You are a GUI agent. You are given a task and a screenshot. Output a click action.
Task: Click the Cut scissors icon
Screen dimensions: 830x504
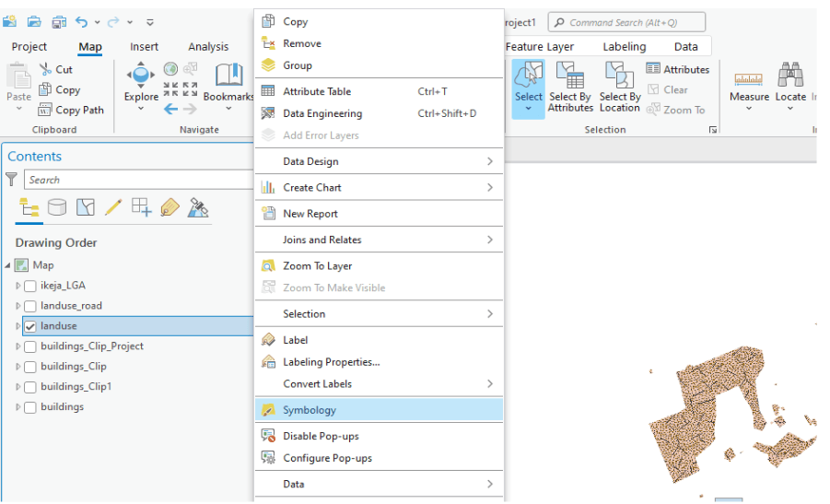46,69
